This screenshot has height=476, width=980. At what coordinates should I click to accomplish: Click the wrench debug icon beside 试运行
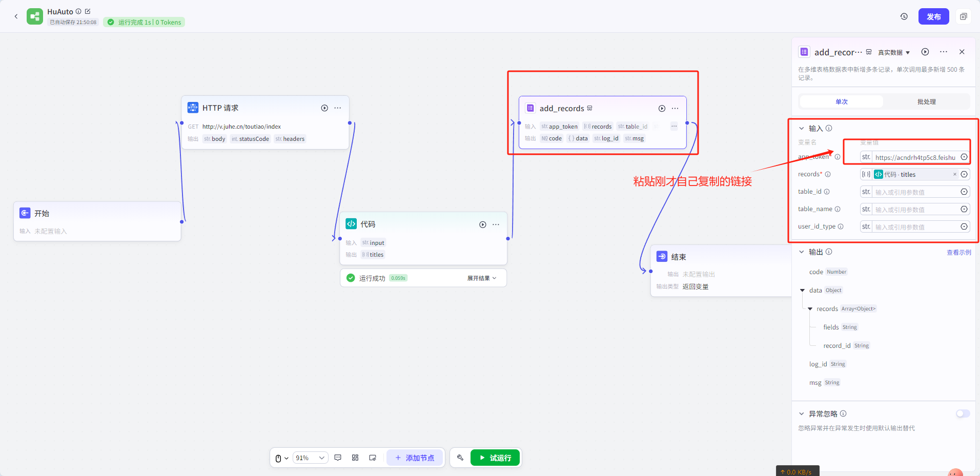pos(460,458)
